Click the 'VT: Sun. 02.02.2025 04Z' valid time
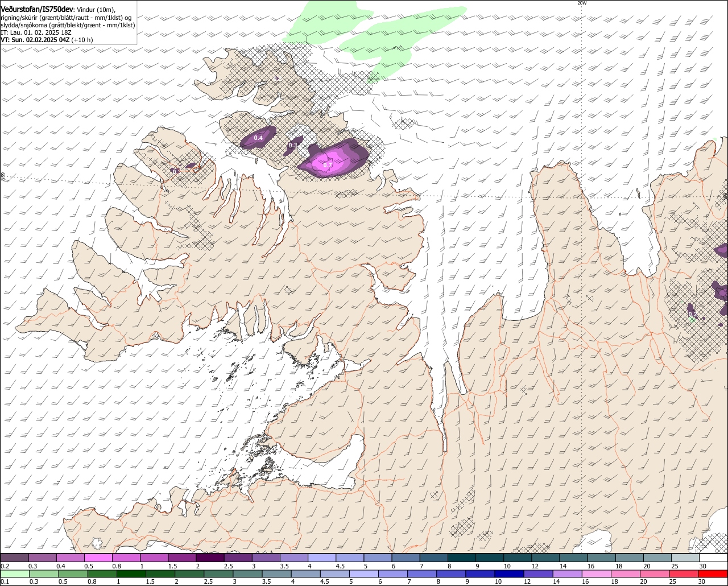The image size is (728, 586). point(35,40)
